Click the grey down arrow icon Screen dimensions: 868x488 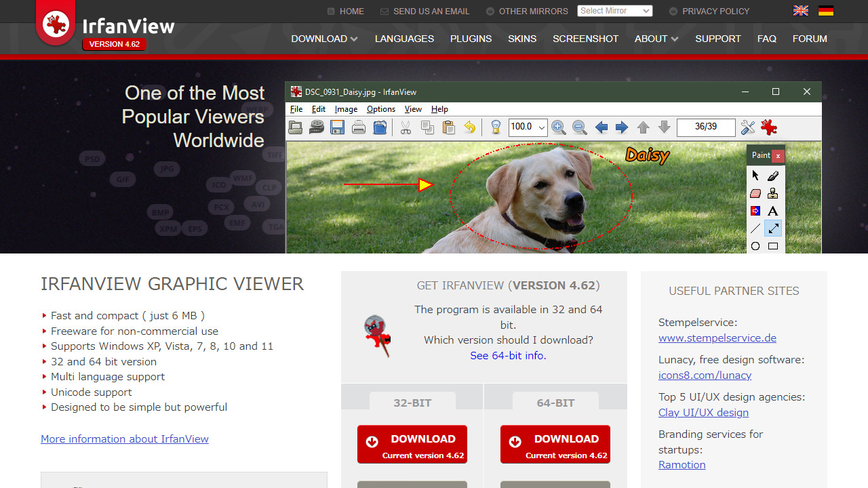(664, 127)
